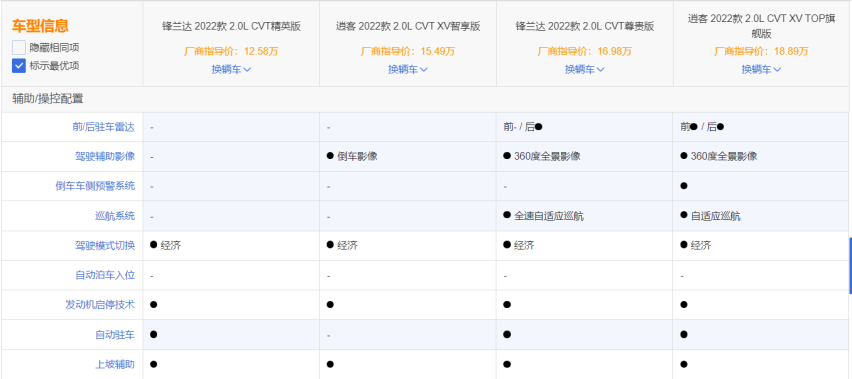Open the 锋兰达 2022款 2.0L CVT尊贵版 title
Image resolution: width=852 pixels, height=379 pixels.
(585, 26)
